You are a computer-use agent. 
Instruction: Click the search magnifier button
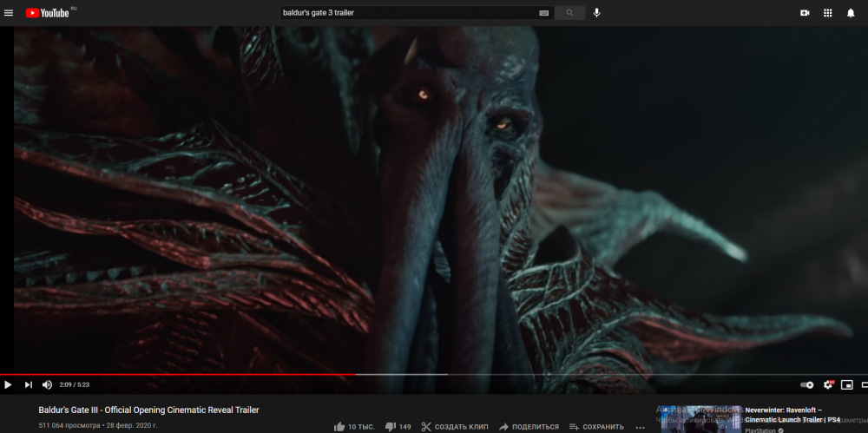(569, 13)
